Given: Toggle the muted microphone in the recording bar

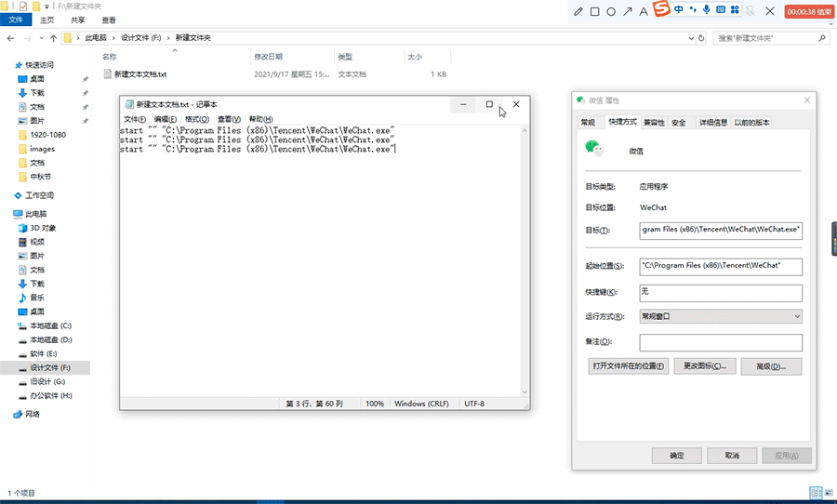Looking at the screenshot, I should 751,12.
